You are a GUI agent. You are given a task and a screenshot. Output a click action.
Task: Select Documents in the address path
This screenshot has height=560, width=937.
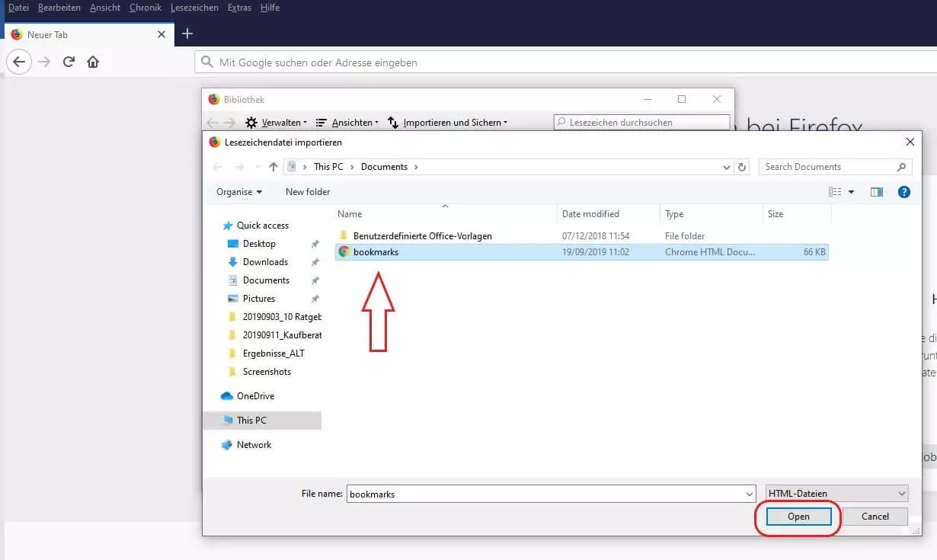click(384, 167)
